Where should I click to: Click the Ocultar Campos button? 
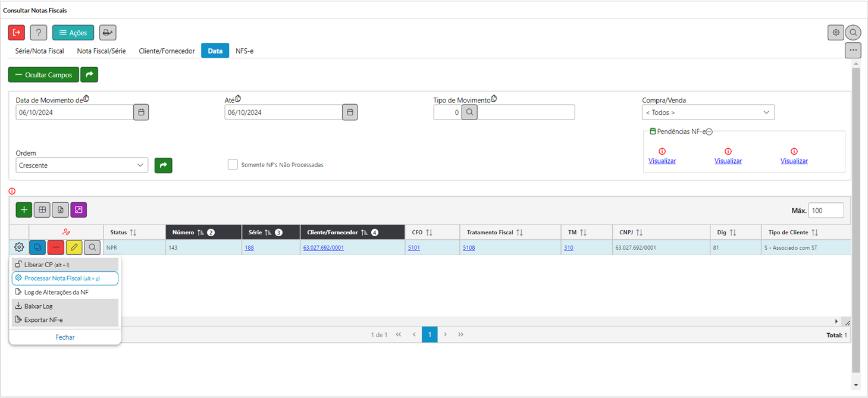click(x=43, y=75)
